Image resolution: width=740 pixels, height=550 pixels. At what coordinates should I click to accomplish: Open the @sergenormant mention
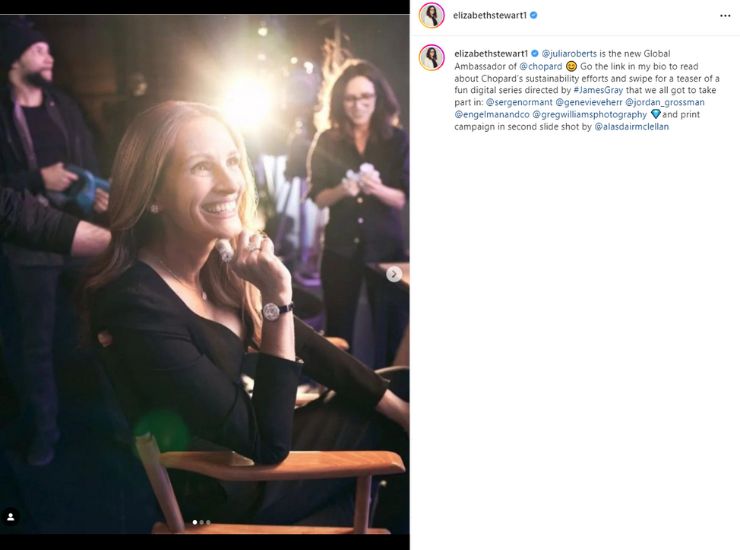pos(518,102)
